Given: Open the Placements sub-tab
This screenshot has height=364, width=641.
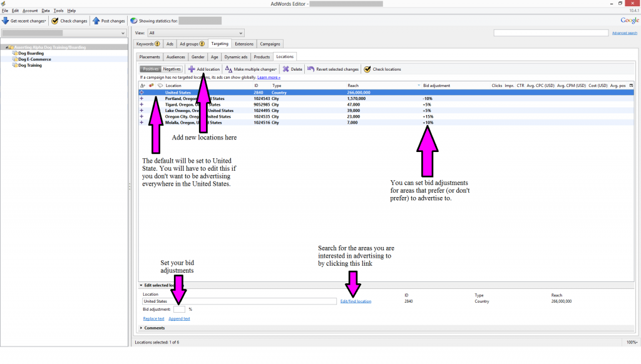Looking at the screenshot, I should (x=150, y=57).
